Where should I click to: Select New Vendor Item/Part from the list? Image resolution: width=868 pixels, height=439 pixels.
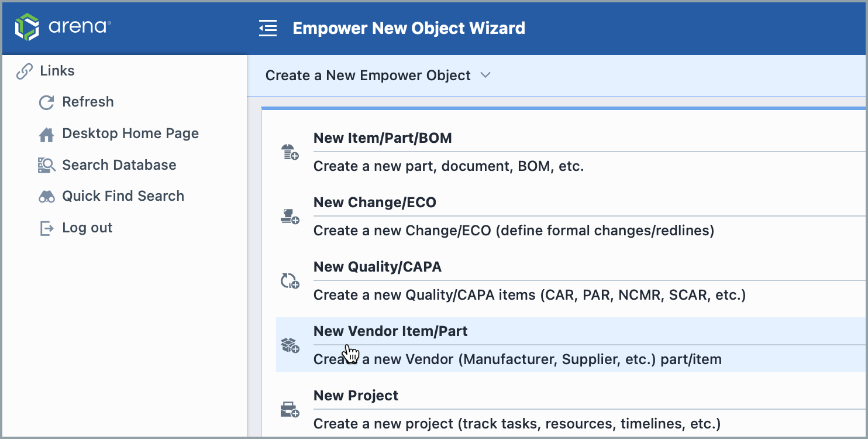click(x=390, y=331)
